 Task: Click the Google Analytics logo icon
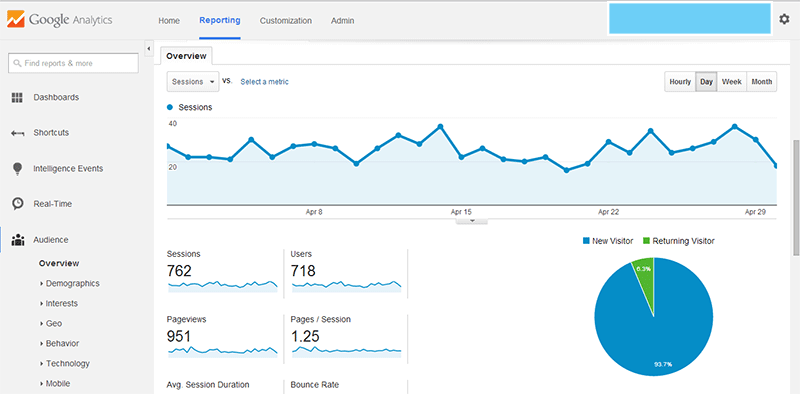click(15, 20)
